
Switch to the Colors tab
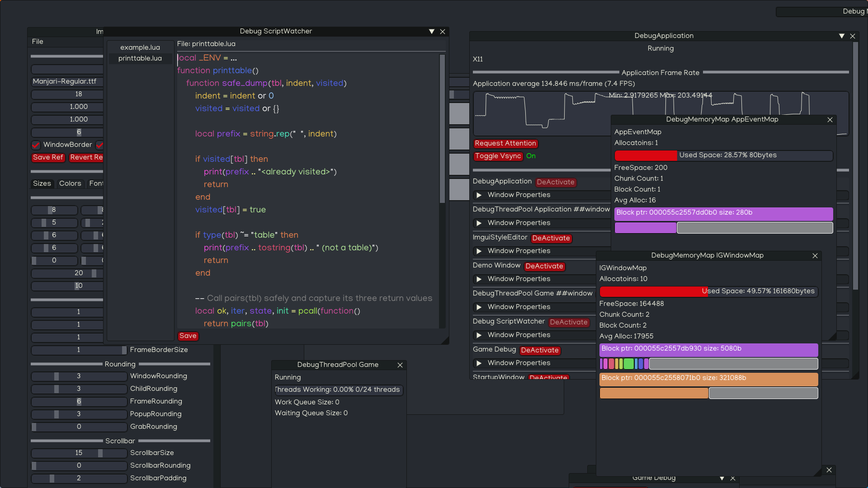[70, 183]
